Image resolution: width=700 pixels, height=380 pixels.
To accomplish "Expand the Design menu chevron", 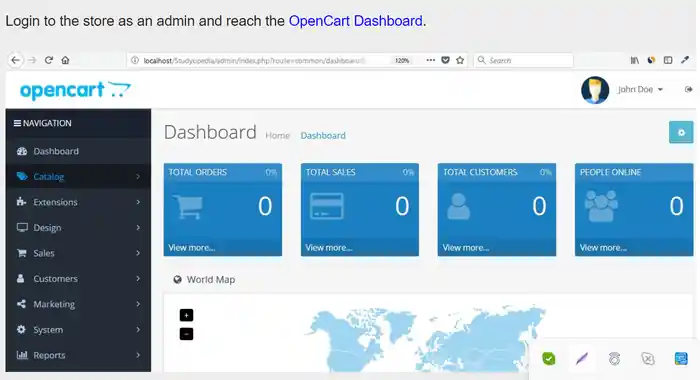I will (138, 227).
